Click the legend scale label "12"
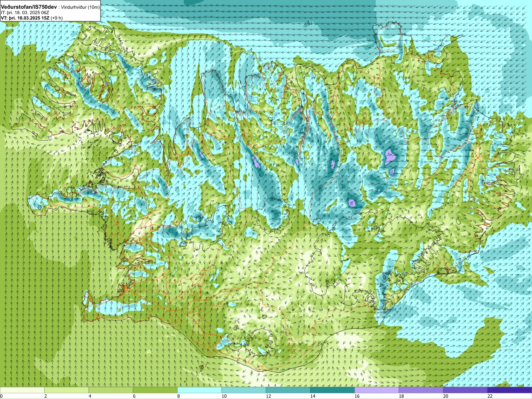Viewport: 532px width, 399px height. [x=268, y=396]
